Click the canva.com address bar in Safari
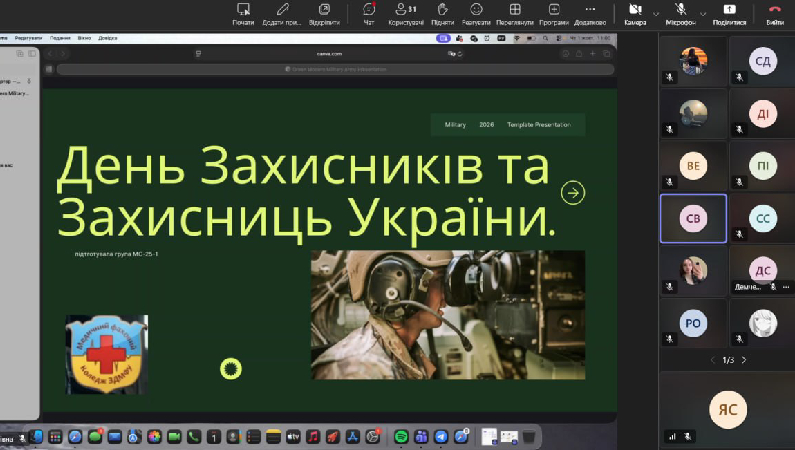The image size is (795, 450). 329,54
